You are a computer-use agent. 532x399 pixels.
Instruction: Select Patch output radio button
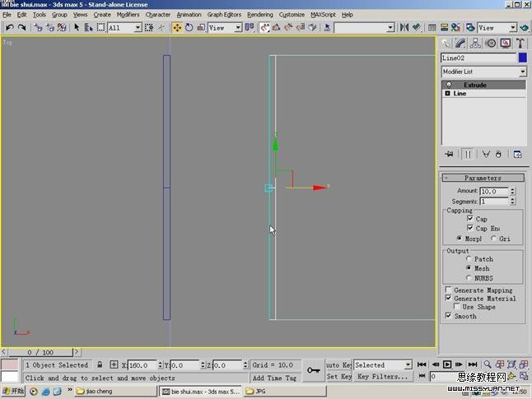tap(469, 258)
